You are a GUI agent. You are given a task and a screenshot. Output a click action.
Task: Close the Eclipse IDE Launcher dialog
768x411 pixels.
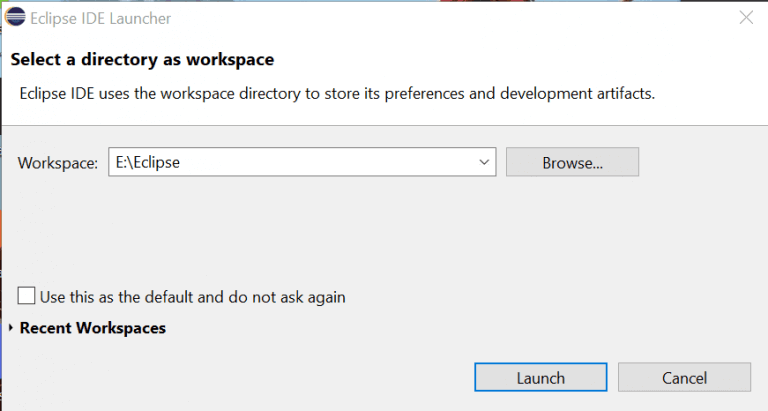pos(745,17)
